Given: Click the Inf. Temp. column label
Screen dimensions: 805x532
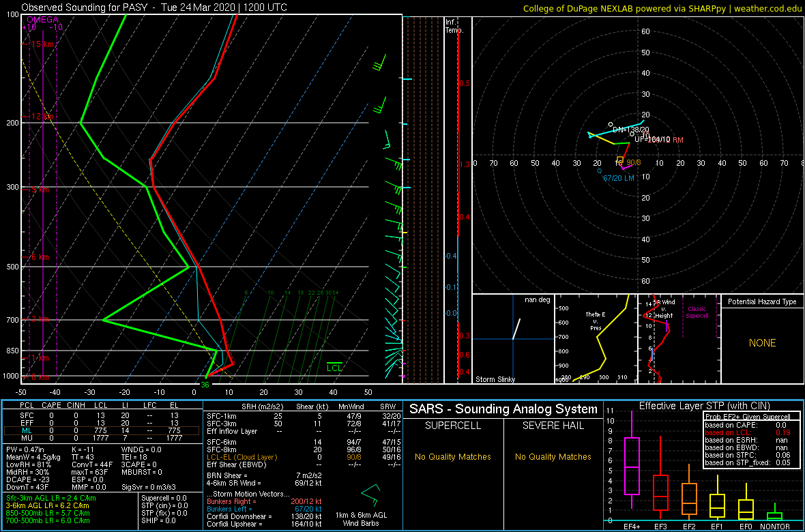Looking at the screenshot, I should click(454, 26).
